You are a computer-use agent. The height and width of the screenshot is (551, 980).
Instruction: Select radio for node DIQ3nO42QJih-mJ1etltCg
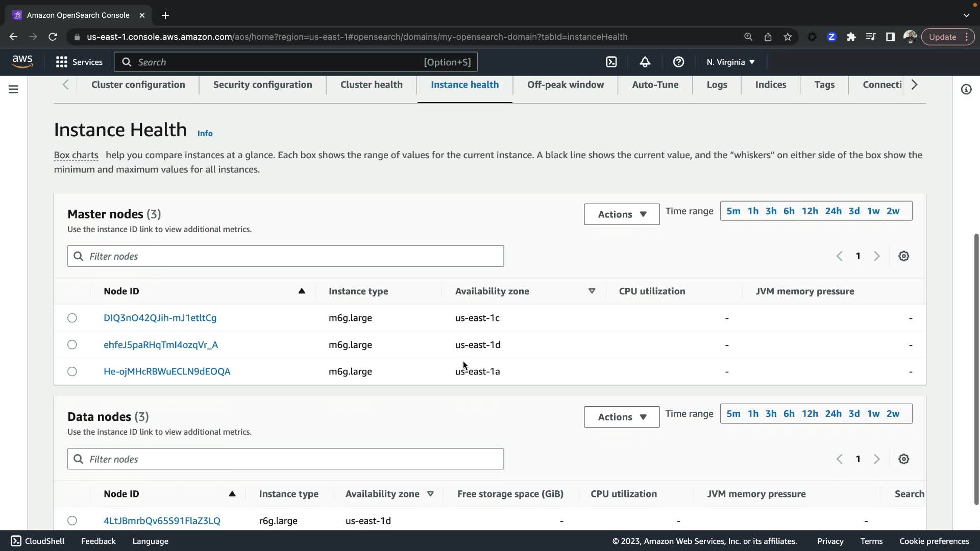[x=72, y=318]
